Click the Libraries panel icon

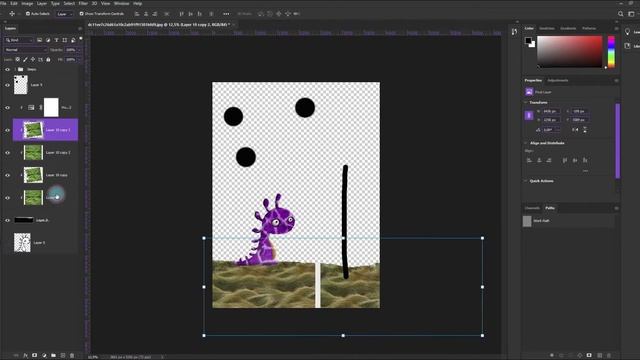627,46
